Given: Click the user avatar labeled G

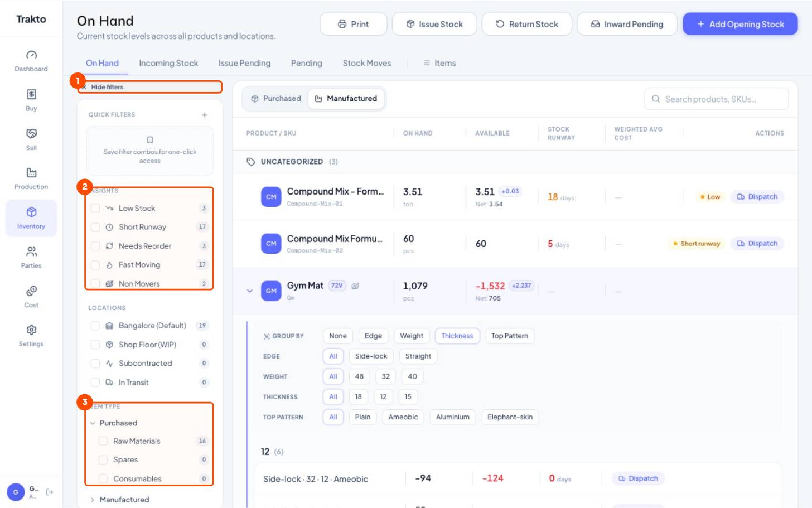Looking at the screenshot, I should (16, 492).
